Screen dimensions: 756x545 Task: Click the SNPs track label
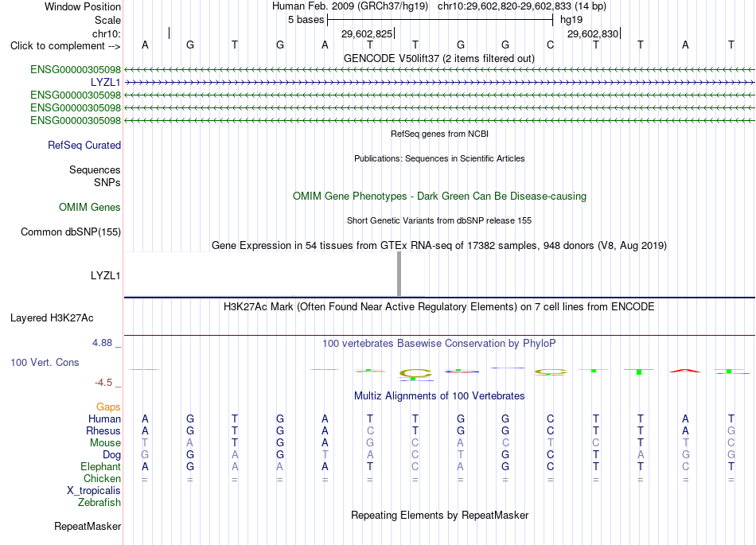107,183
